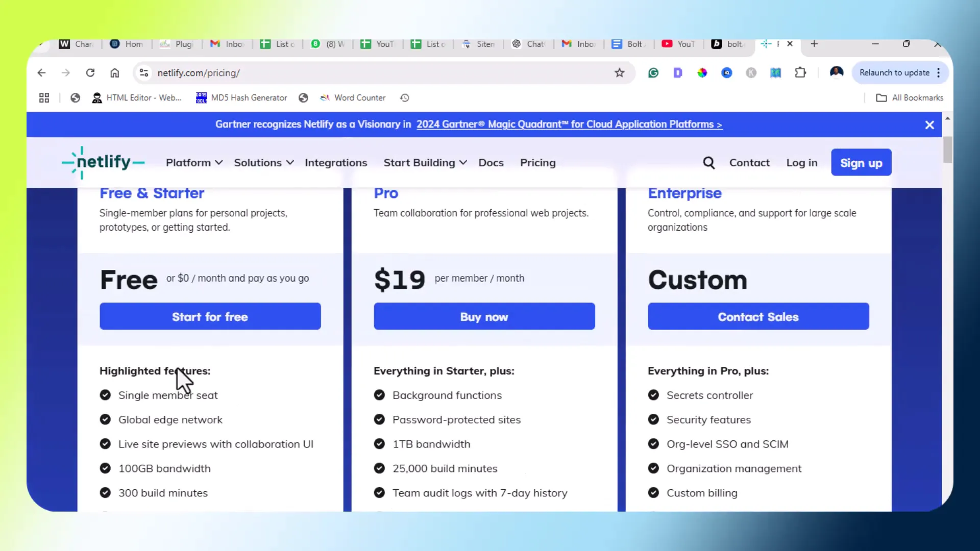Open Docs in the navigation
The width and height of the screenshot is (980, 551).
coord(491,163)
